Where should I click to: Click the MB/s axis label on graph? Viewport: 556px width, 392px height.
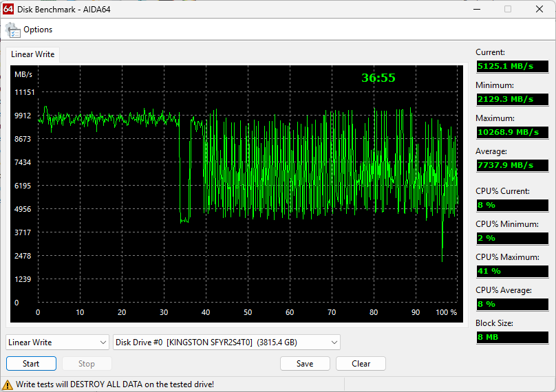[x=23, y=74]
